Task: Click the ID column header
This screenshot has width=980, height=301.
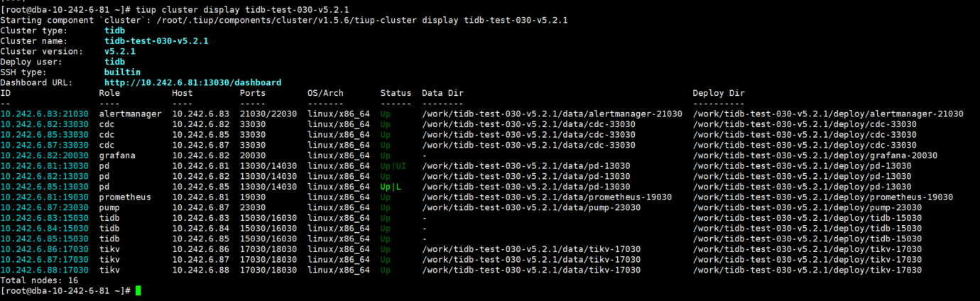Action: tap(5, 93)
